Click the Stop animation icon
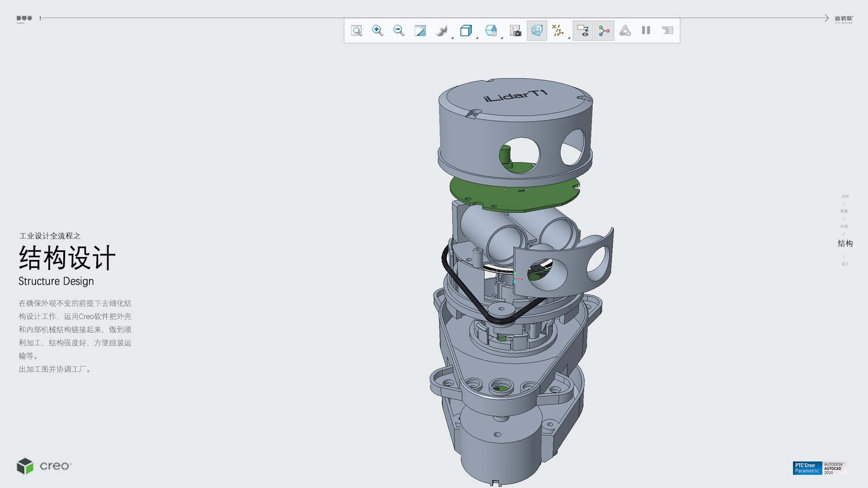 667,31
